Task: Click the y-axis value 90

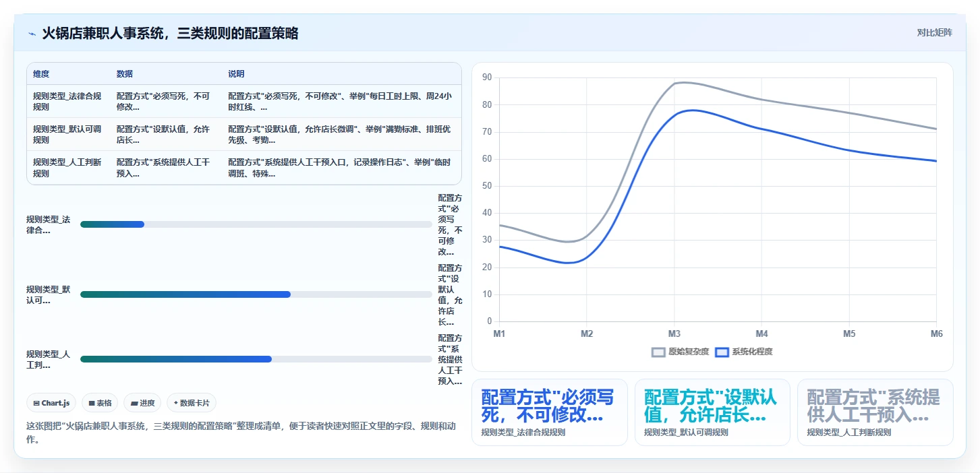Action: [488, 77]
